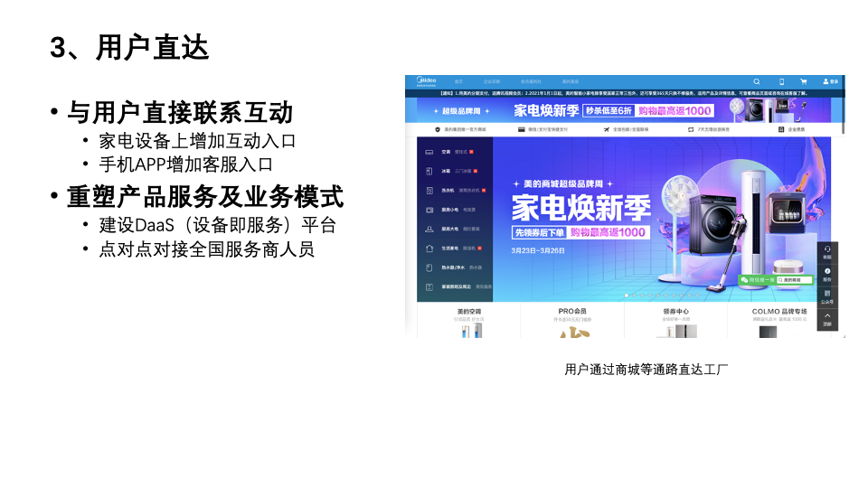Click the card icon for WeChat/Alipay payment
Image resolution: width=868 pixels, height=488 pixels.
pyautogui.click(x=521, y=129)
